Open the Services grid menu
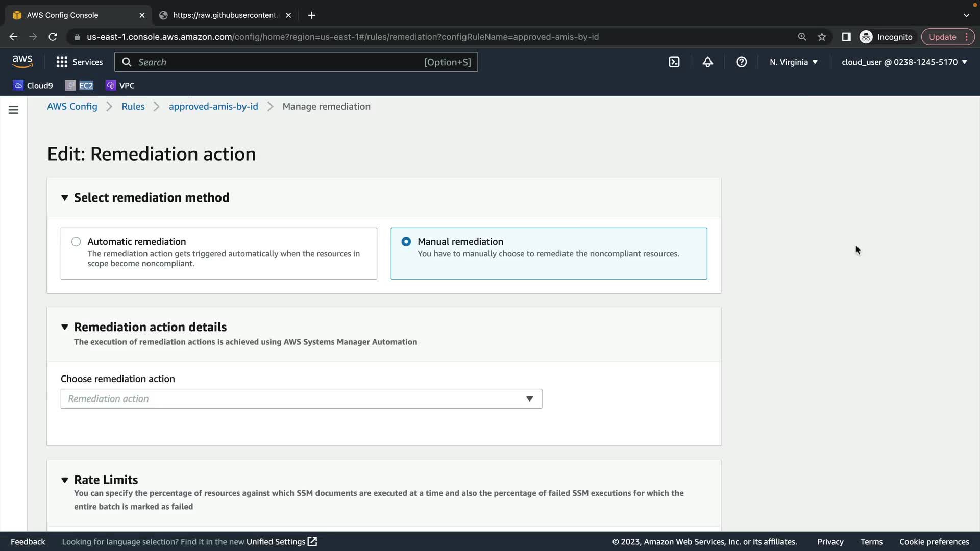This screenshot has width=980, height=551. 79,62
